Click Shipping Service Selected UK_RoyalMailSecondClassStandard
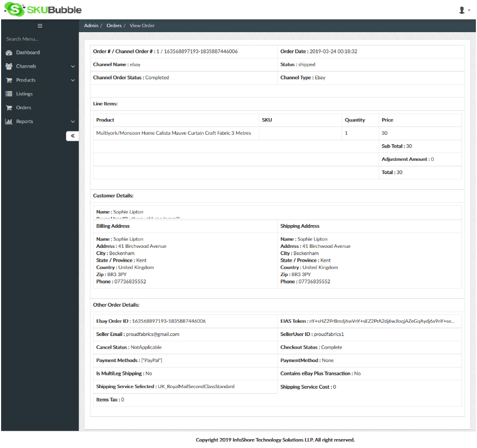The width and height of the screenshot is (477, 448). point(196,386)
